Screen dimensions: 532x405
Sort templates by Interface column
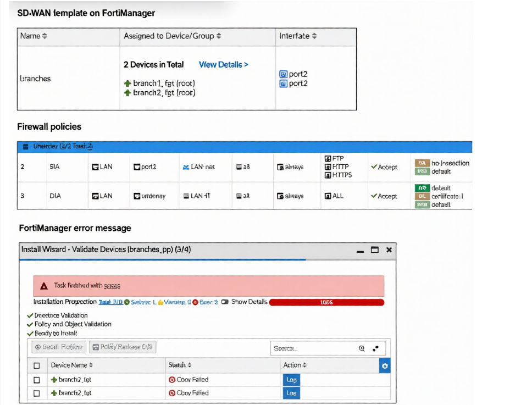tap(314, 36)
